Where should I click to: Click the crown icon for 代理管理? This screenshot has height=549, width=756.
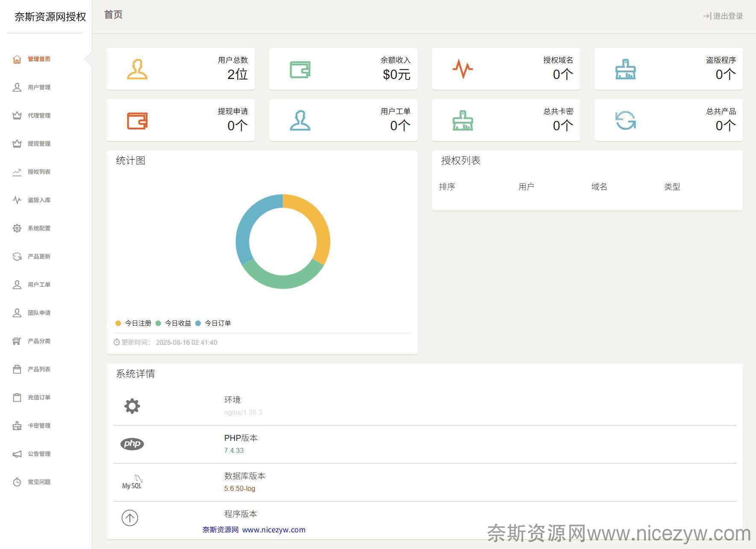(x=17, y=115)
